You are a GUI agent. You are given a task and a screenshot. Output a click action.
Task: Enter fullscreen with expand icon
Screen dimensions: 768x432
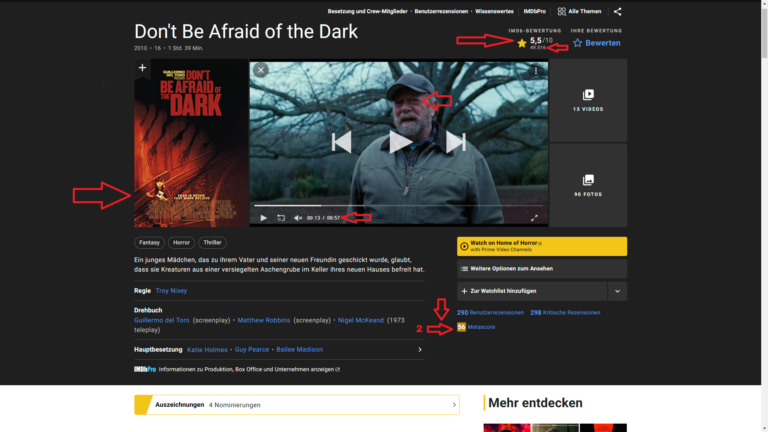[534, 218]
